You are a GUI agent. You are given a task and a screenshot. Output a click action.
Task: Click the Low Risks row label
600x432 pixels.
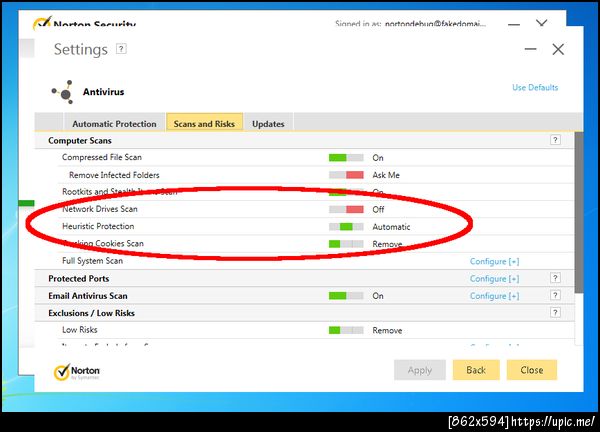pos(80,329)
